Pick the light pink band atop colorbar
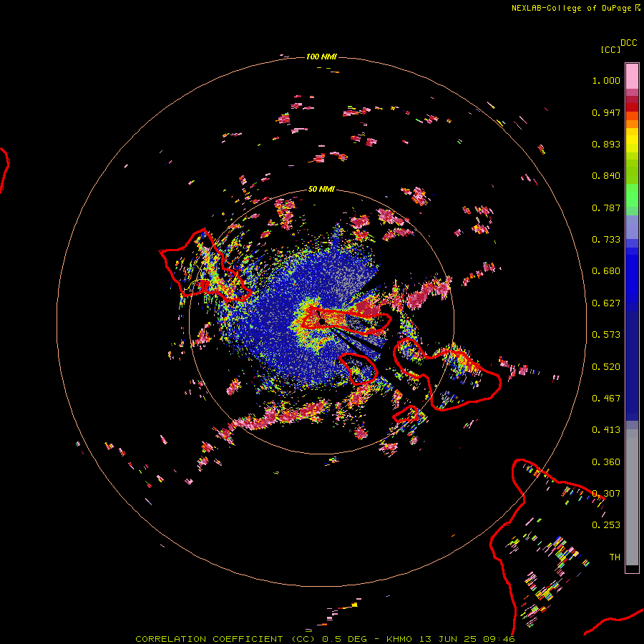Viewport: 644px width, 644px height. point(632,76)
